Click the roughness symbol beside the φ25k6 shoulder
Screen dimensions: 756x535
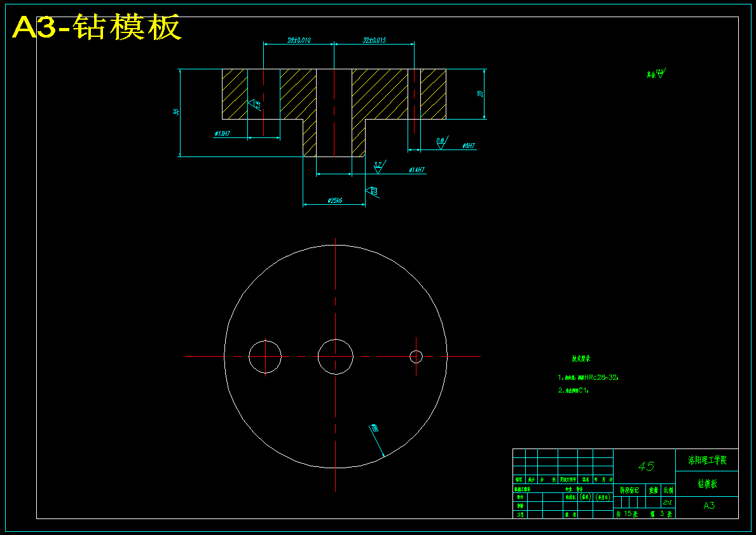click(x=372, y=192)
